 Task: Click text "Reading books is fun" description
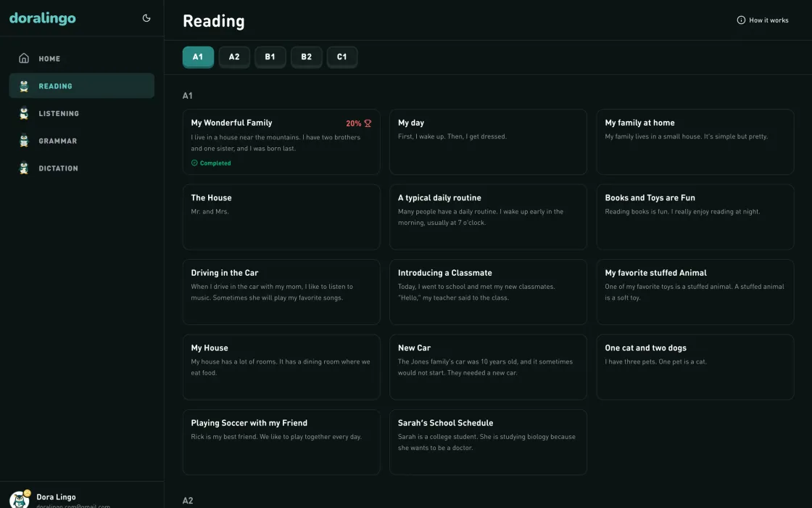coord(682,211)
